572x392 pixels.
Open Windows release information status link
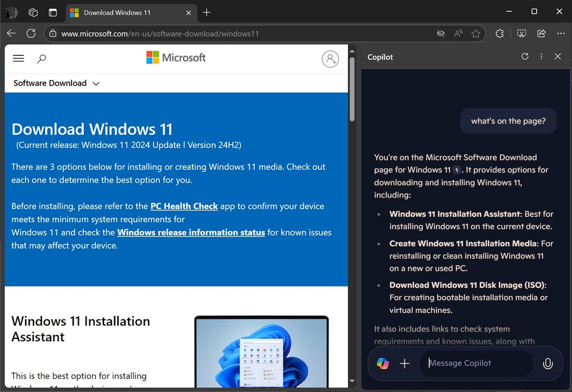[x=191, y=232]
